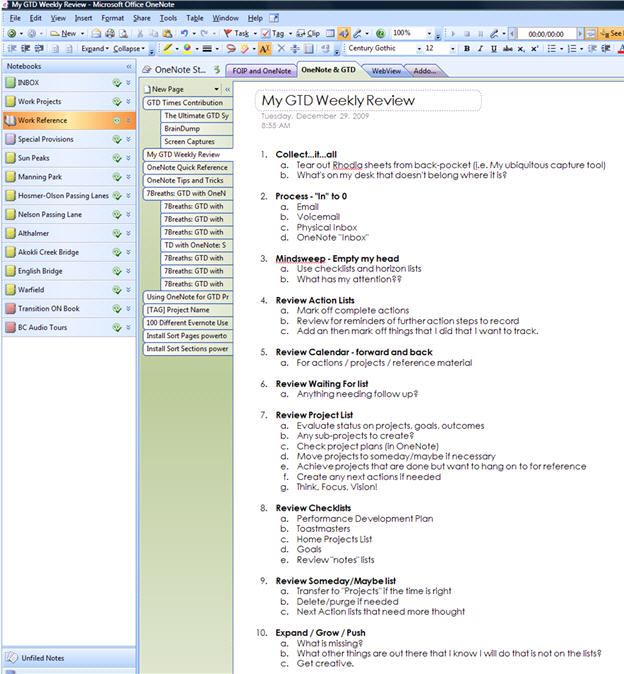Open the Insert menu
This screenshot has height=674, width=624.
pyautogui.click(x=83, y=18)
